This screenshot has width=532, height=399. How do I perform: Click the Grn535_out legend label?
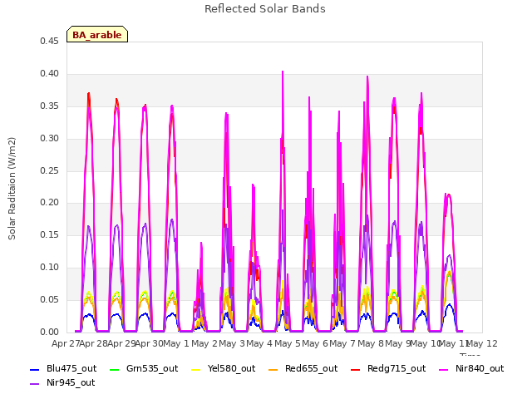tap(152, 368)
